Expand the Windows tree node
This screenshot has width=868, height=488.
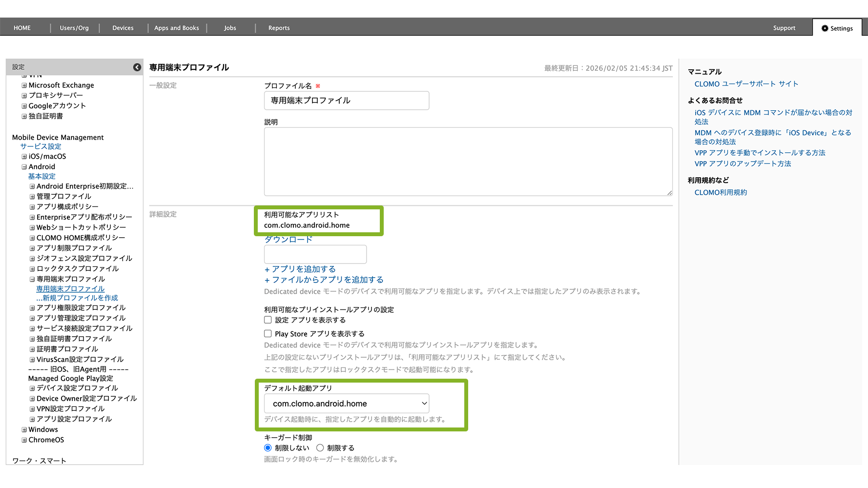point(24,430)
